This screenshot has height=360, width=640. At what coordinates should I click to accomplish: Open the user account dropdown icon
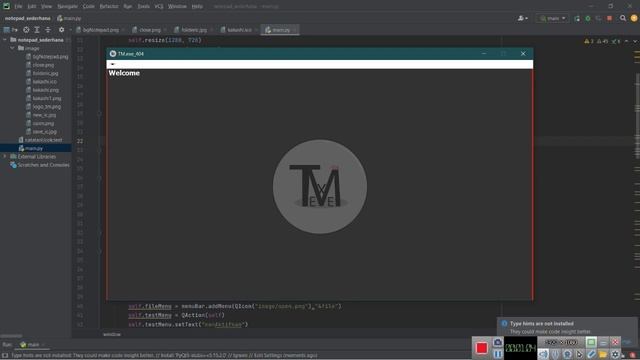click(x=522, y=18)
